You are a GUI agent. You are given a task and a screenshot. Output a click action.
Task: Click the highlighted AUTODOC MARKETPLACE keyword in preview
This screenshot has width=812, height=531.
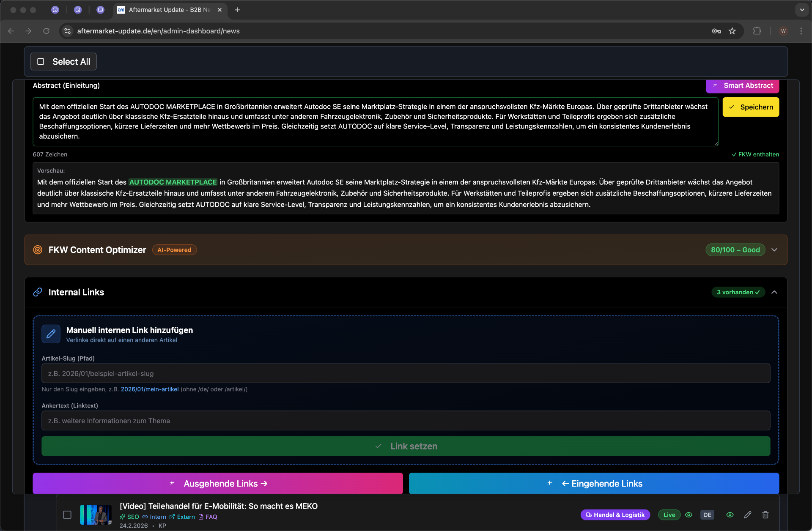173,182
